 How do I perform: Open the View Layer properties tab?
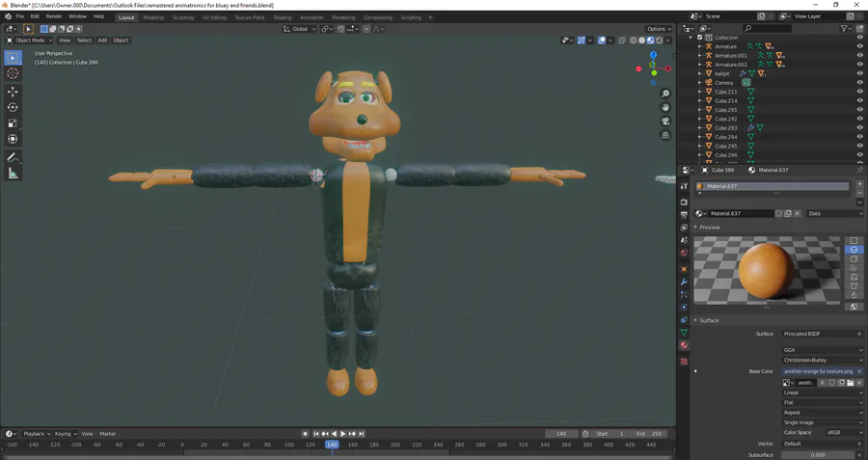[684, 228]
